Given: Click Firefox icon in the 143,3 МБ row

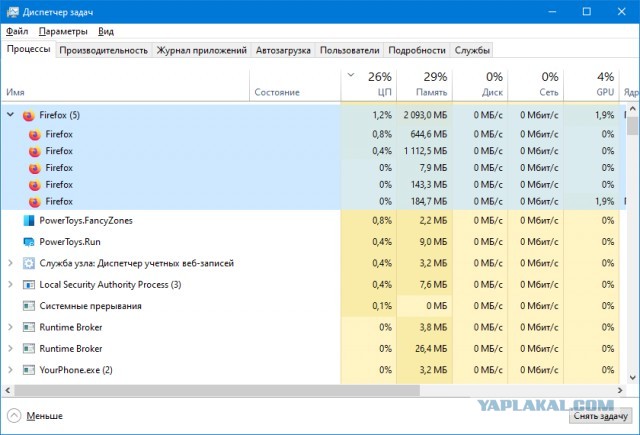Looking at the screenshot, I should tap(35, 185).
